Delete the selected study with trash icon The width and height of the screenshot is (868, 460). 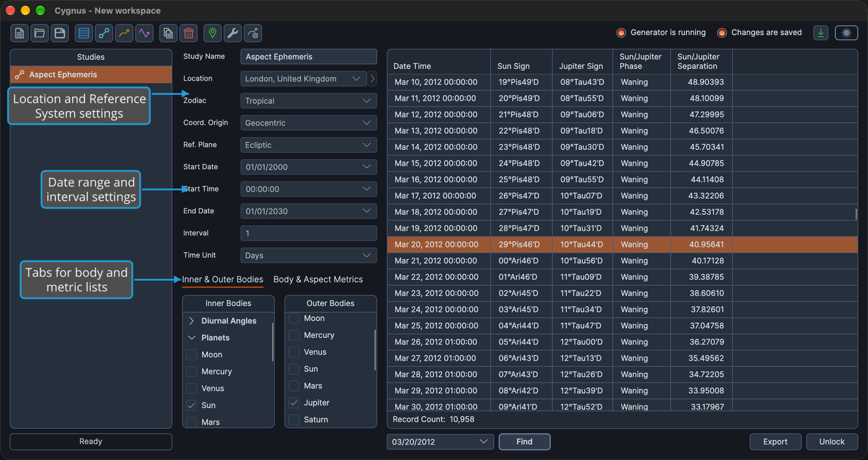[189, 33]
